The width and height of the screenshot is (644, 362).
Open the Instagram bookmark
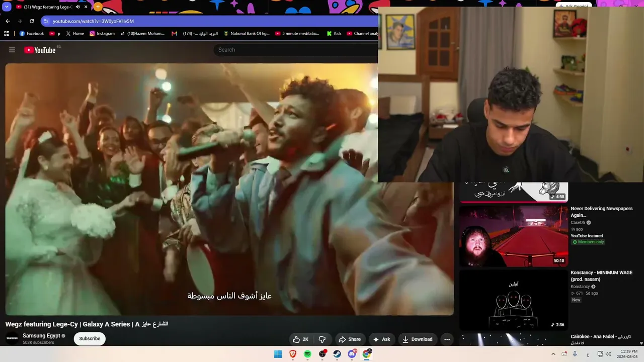click(x=102, y=34)
